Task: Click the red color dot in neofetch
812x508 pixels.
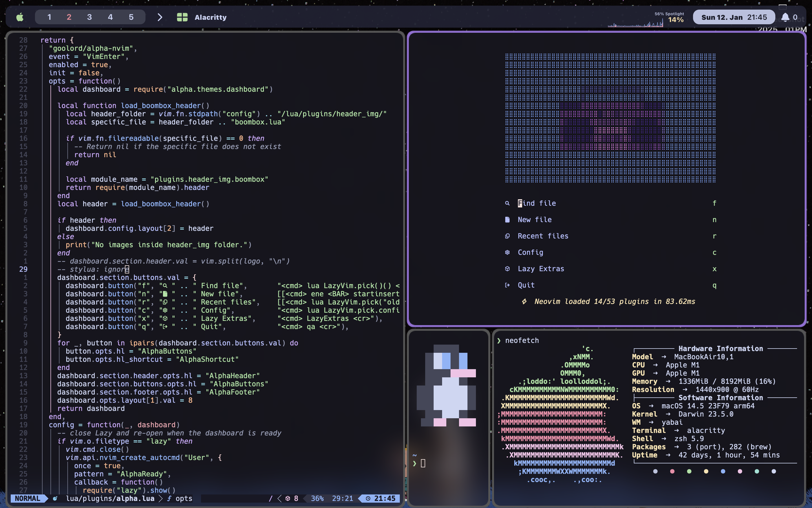Action: tap(672, 471)
